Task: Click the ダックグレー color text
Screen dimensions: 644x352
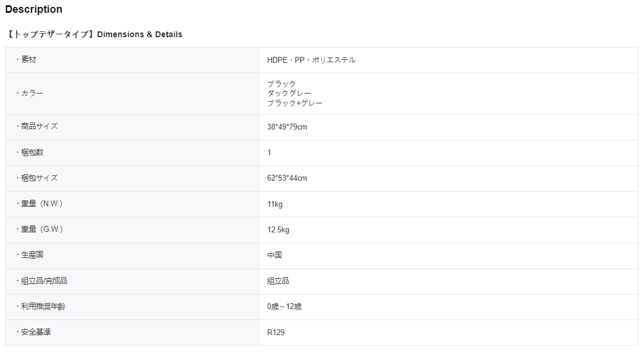Action: [x=289, y=94]
